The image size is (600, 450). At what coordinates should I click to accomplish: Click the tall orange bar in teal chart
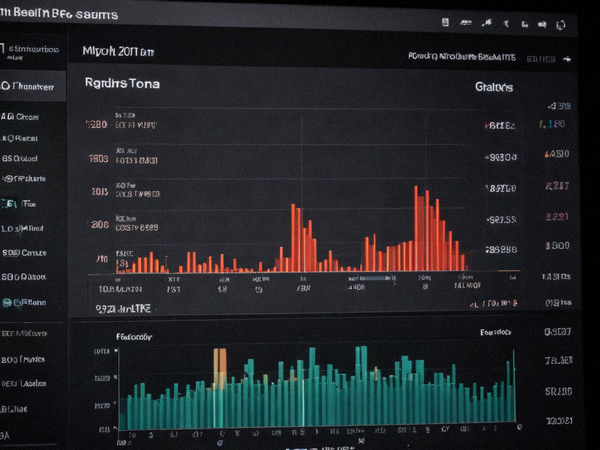point(220,369)
